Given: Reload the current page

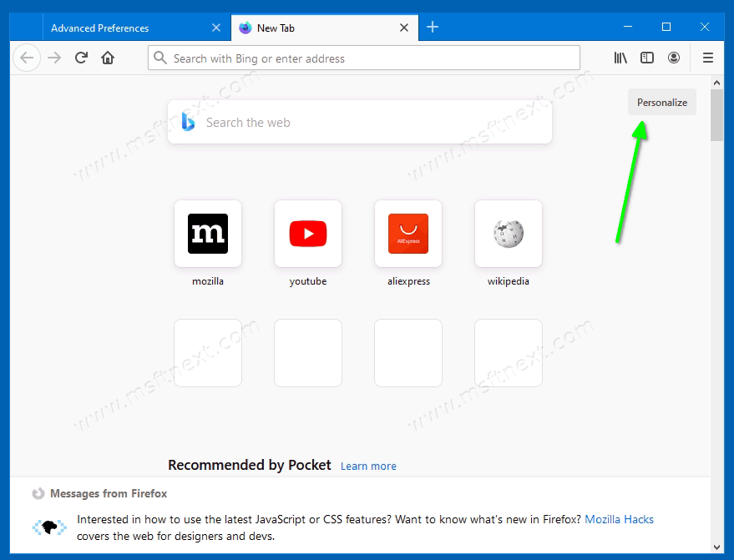Looking at the screenshot, I should 82,58.
